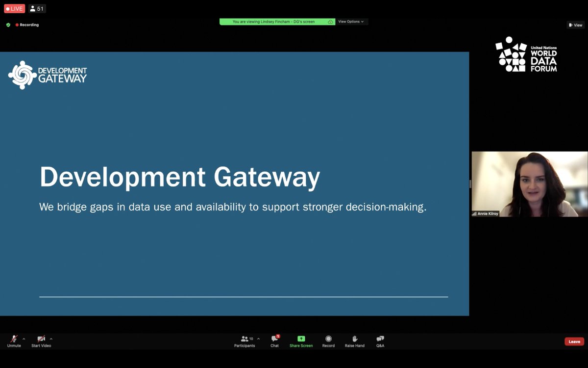Click the Annie Kilroy name label
Screen dimensions: 588x368
point(485,213)
